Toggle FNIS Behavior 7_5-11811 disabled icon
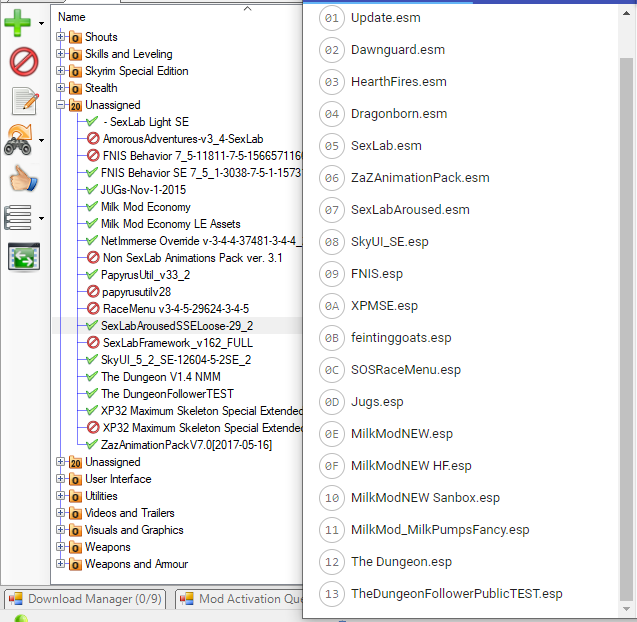Image resolution: width=637 pixels, height=622 pixels. tap(93, 156)
